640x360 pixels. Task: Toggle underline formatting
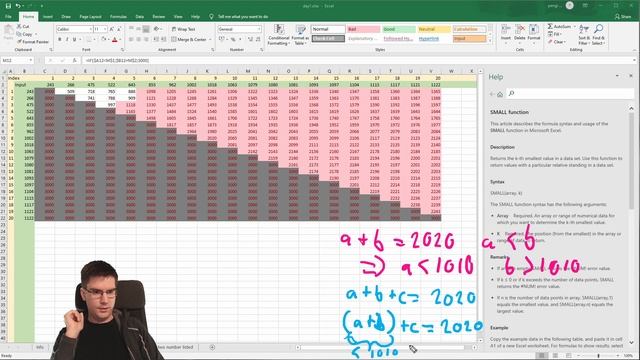[x=74, y=40]
